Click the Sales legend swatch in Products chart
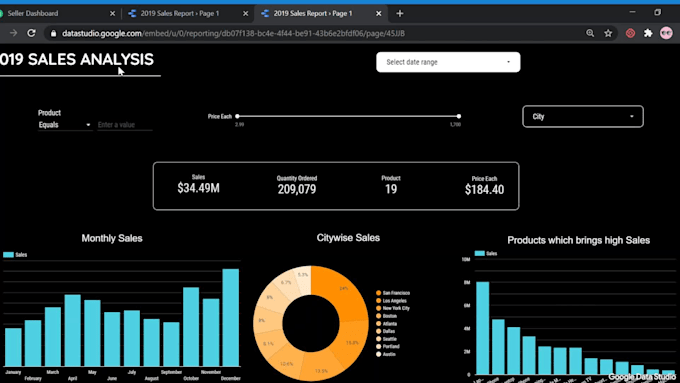 coord(480,253)
